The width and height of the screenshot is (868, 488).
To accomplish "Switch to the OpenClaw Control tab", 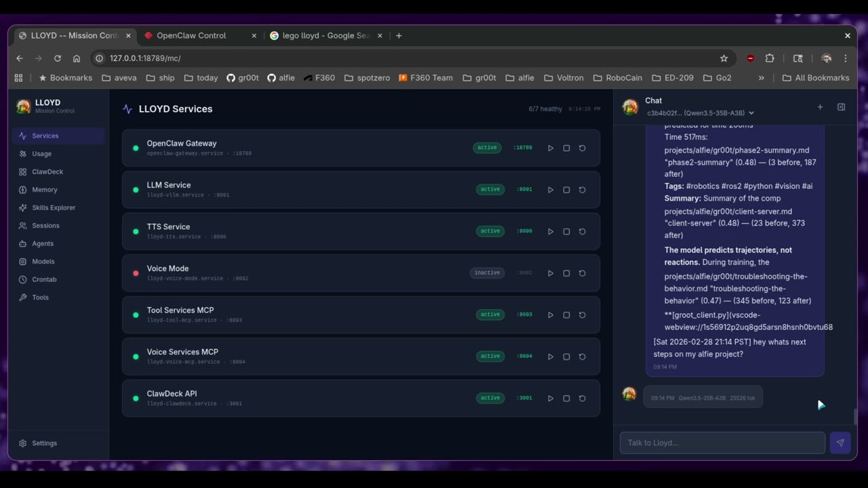I will (x=200, y=35).
